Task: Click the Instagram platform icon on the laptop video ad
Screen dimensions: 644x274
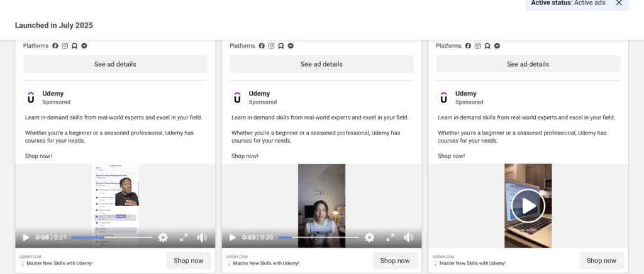Action: coord(478,46)
